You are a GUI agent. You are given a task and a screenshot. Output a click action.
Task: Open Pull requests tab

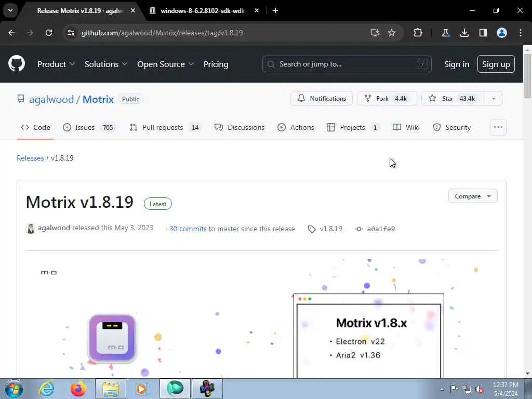pos(166,128)
